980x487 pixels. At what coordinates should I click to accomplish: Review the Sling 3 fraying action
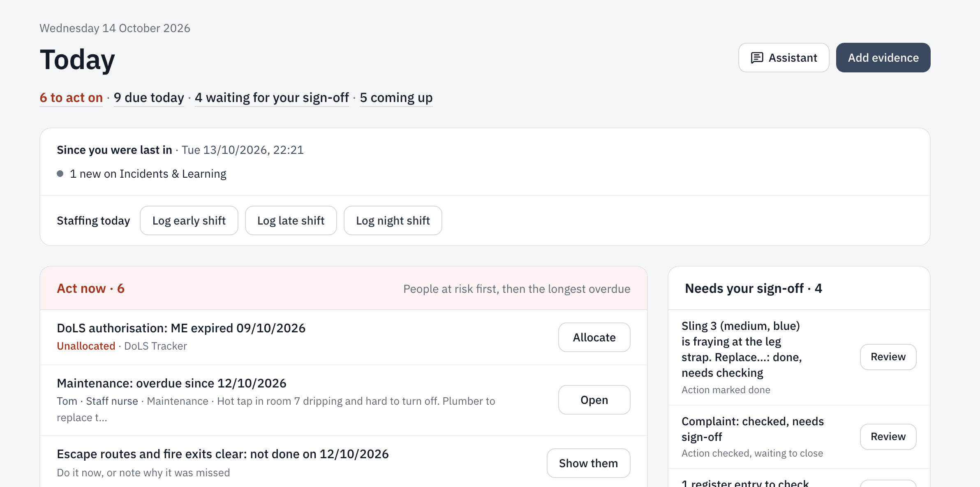tap(888, 357)
